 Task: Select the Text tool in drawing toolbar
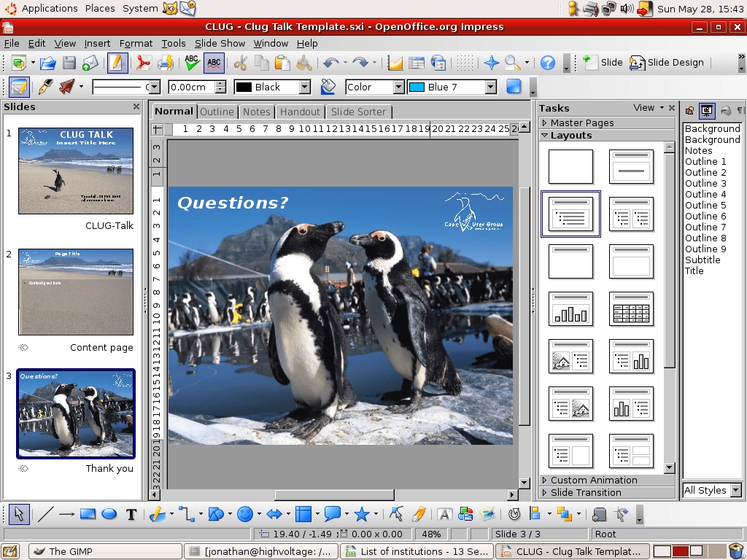(x=131, y=514)
